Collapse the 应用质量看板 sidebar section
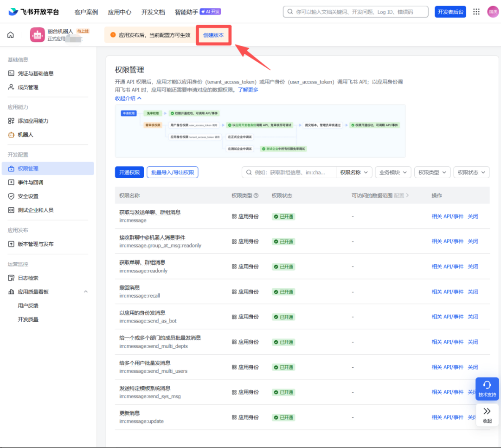Image resolution: width=501 pixels, height=448 pixels. click(86, 292)
